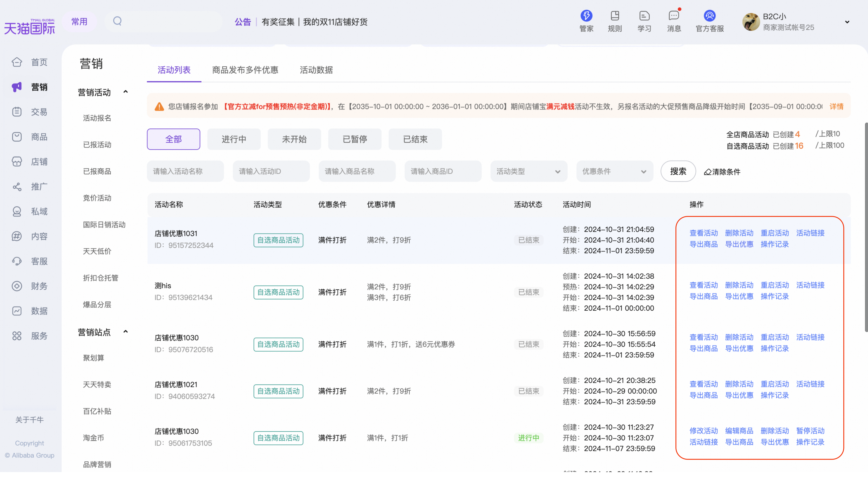Filter activities by 进行中

tap(234, 139)
